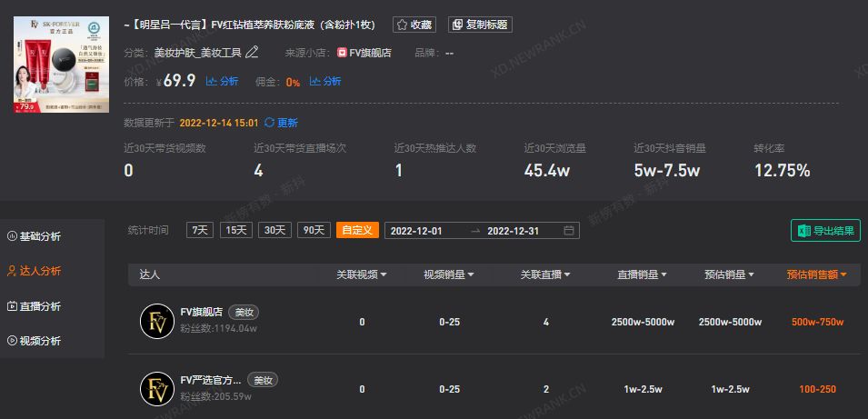
Task: Click the 收藏 favorite star button
Action: click(414, 25)
